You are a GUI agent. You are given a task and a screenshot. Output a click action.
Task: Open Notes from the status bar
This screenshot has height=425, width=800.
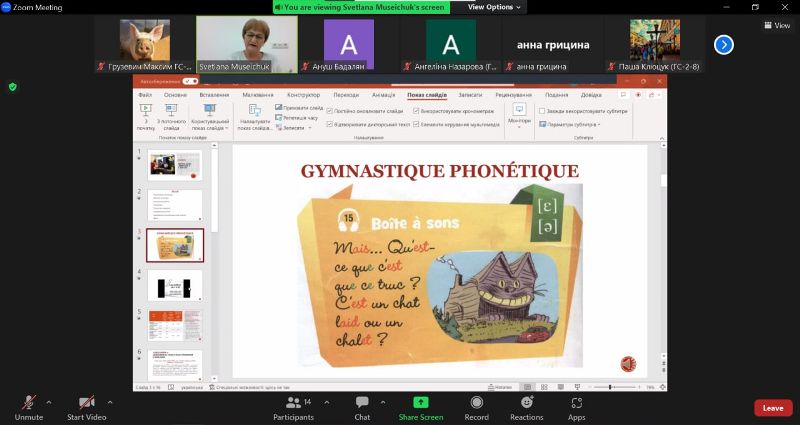(500, 387)
